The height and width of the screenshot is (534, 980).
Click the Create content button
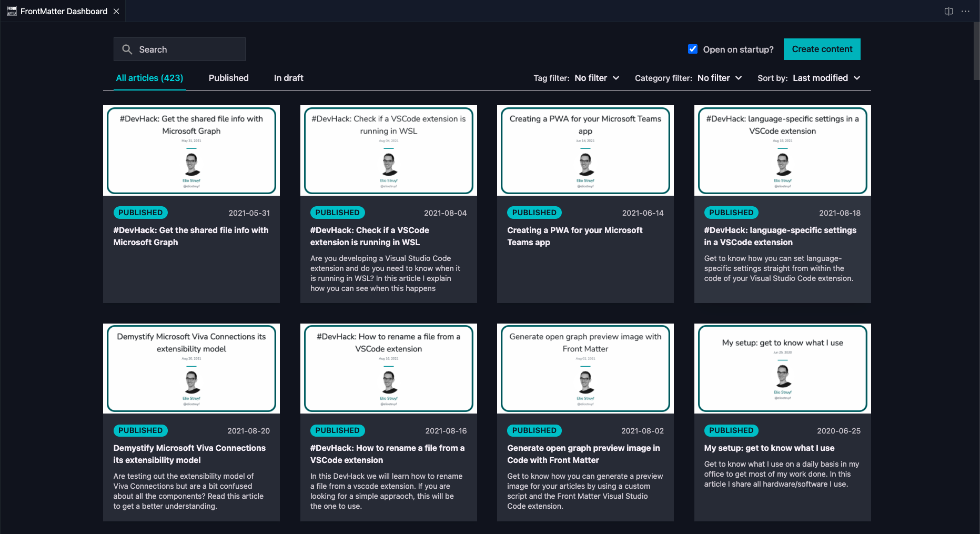(x=822, y=49)
